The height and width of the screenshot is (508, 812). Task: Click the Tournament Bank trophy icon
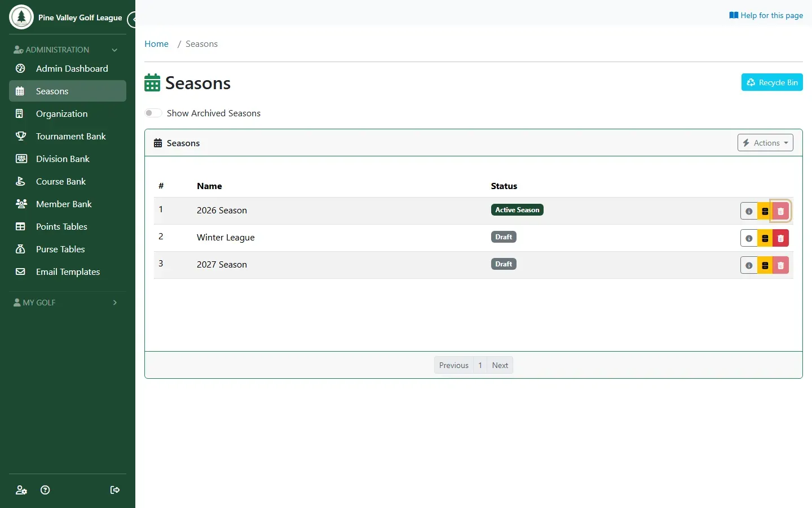[20, 136]
